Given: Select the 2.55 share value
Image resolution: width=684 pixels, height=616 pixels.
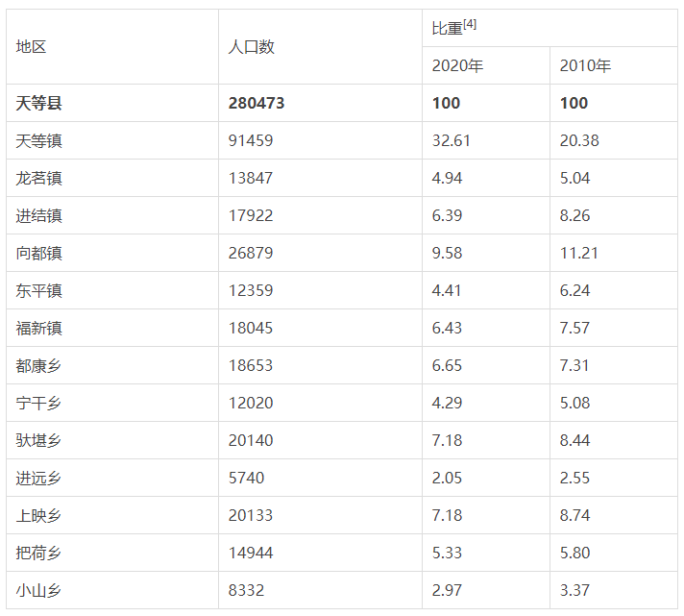Looking at the screenshot, I should pos(574,479).
